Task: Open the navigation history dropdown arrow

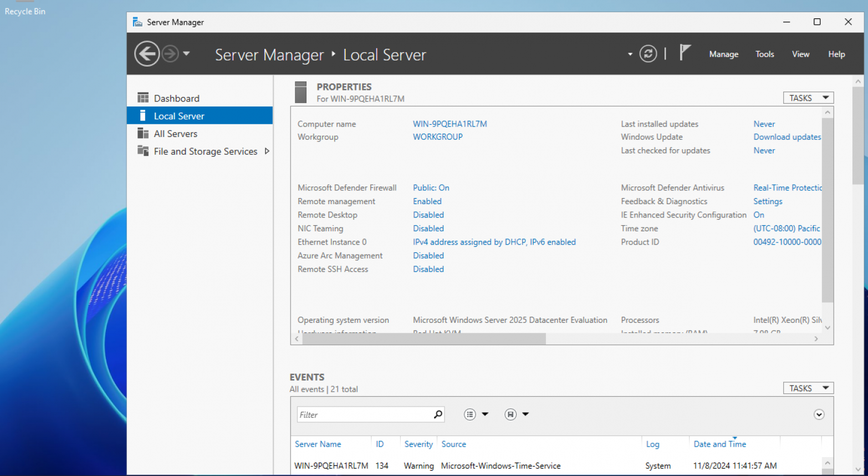Action: coord(186,54)
